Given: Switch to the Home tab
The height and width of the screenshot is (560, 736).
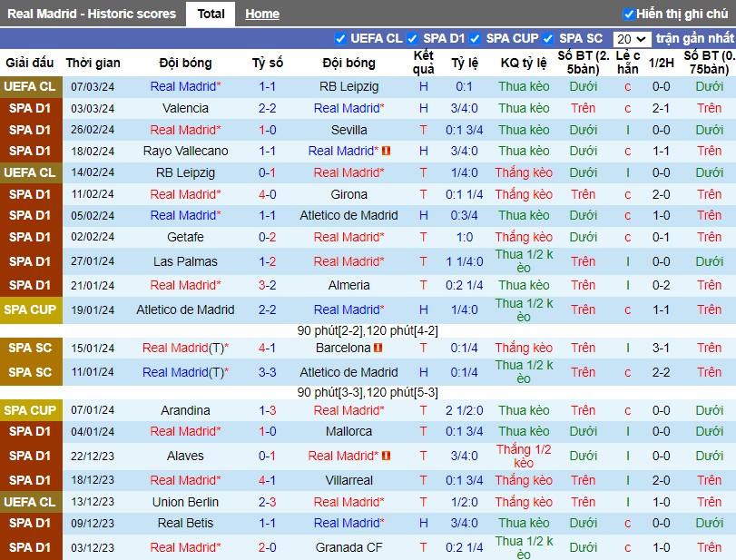Looking at the screenshot, I should (262, 15).
